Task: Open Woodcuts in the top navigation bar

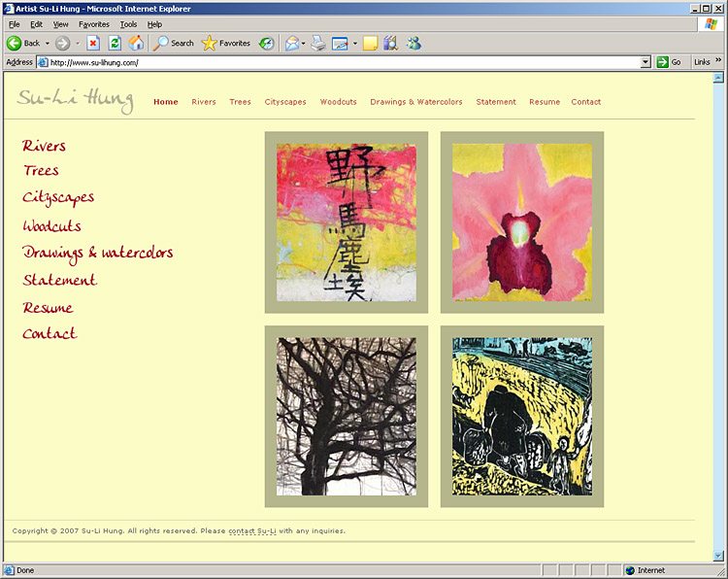Action: [x=338, y=102]
